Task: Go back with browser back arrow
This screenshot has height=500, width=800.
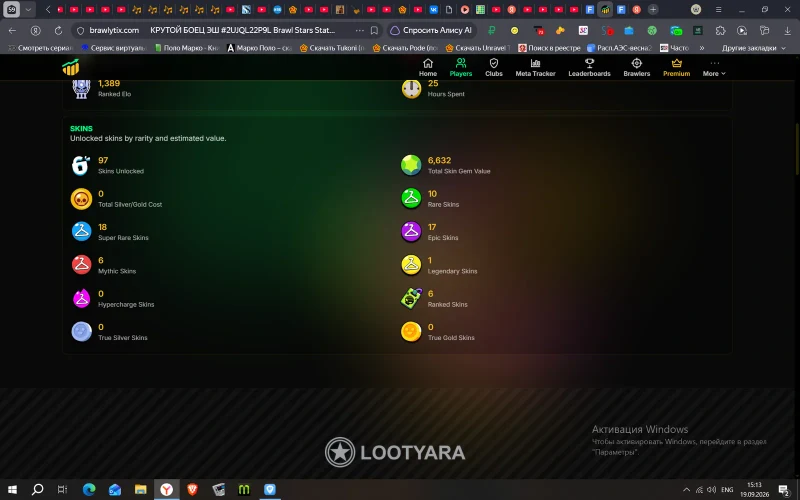Action: coord(12,31)
